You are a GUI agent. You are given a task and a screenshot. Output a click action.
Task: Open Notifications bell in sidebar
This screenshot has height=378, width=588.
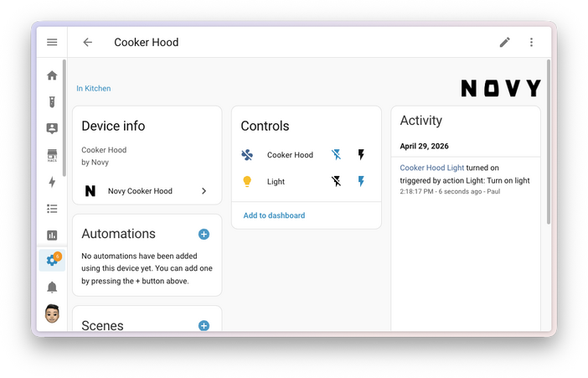pos(52,287)
